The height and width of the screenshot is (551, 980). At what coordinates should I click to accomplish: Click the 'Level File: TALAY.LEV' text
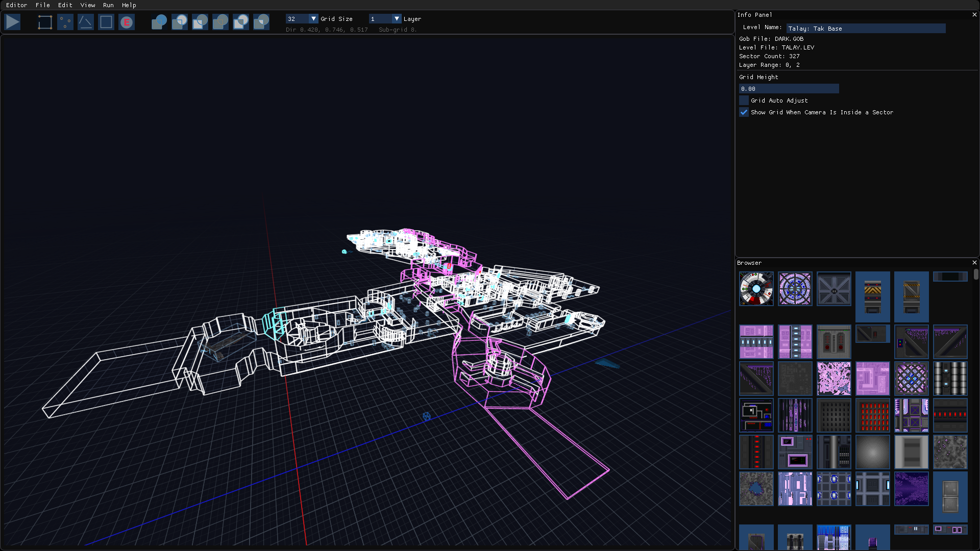(x=776, y=47)
